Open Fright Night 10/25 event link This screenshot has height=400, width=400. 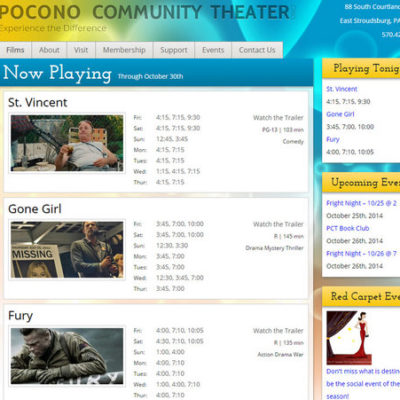[361, 203]
